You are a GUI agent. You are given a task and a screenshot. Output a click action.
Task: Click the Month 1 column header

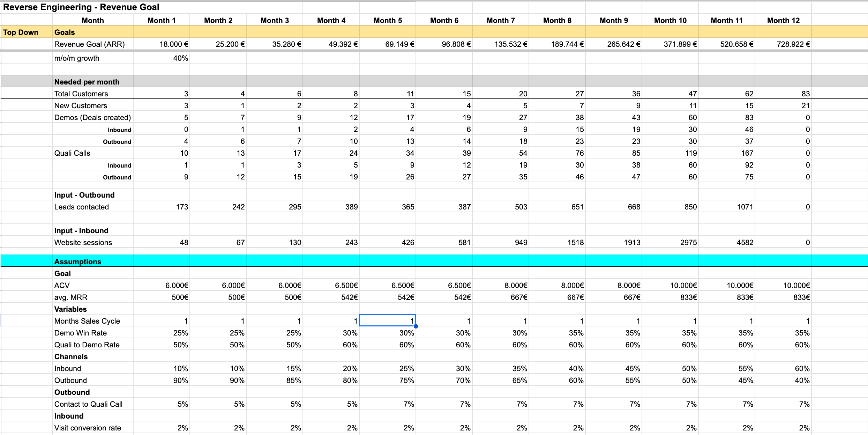click(161, 20)
